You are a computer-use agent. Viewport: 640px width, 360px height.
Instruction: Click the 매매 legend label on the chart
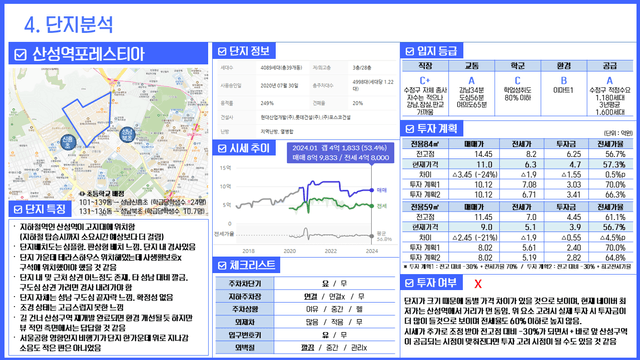381,190
